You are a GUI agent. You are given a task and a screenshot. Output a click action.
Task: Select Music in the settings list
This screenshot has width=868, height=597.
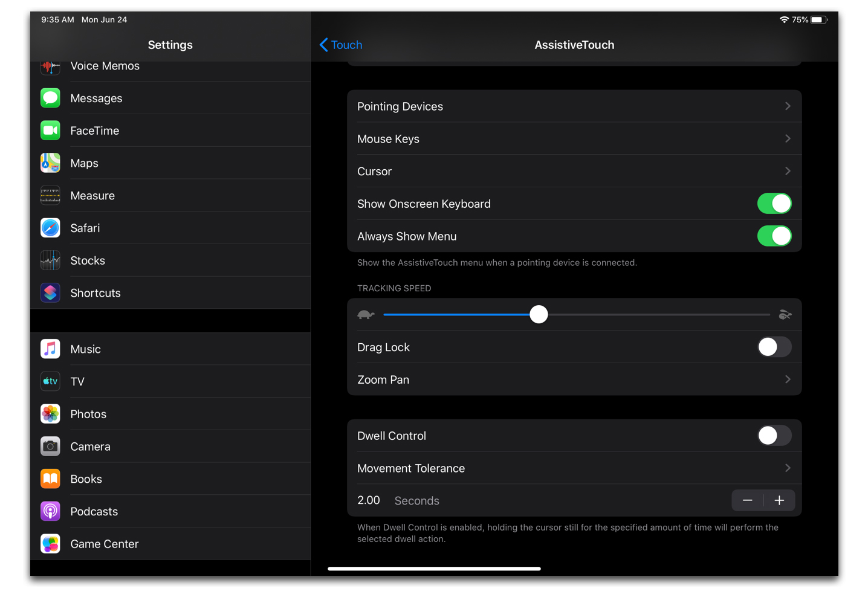86,349
